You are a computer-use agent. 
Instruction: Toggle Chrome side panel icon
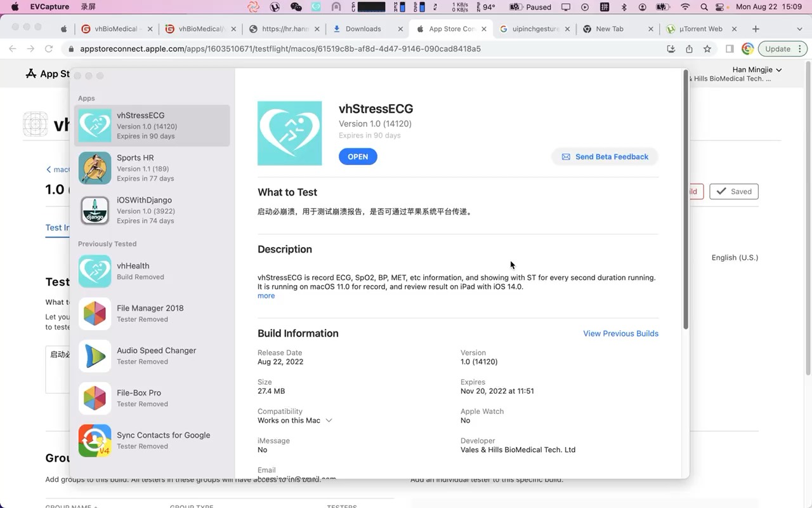tap(730, 49)
